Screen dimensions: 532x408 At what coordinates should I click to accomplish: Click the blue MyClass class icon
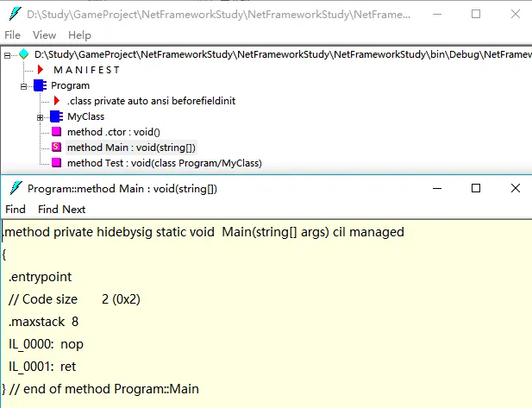56,116
